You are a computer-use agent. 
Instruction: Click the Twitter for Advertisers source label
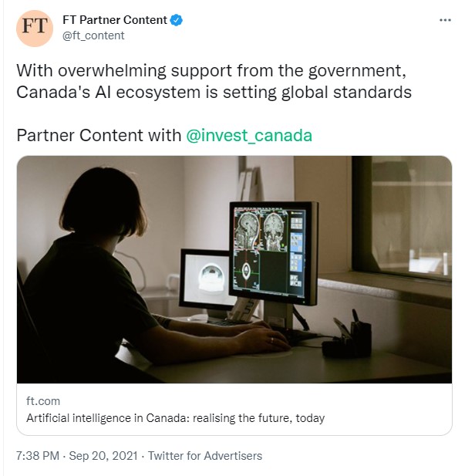click(205, 456)
